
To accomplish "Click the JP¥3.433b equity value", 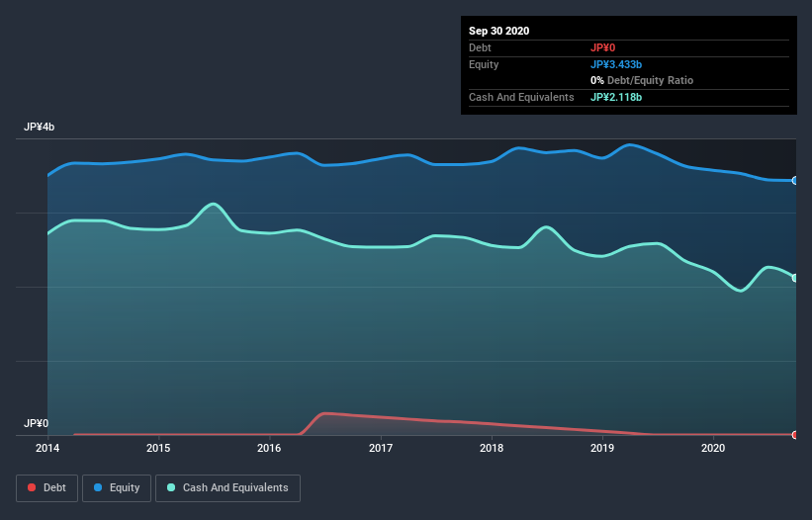I will (616, 64).
